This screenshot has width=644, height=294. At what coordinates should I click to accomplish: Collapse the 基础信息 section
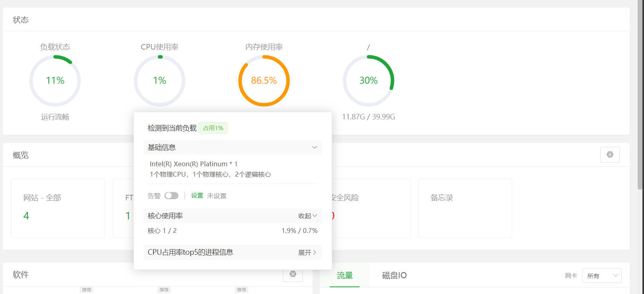314,148
